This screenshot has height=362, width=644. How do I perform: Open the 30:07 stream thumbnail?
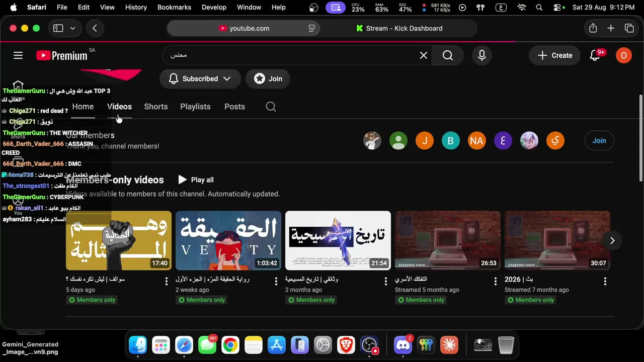(x=557, y=241)
